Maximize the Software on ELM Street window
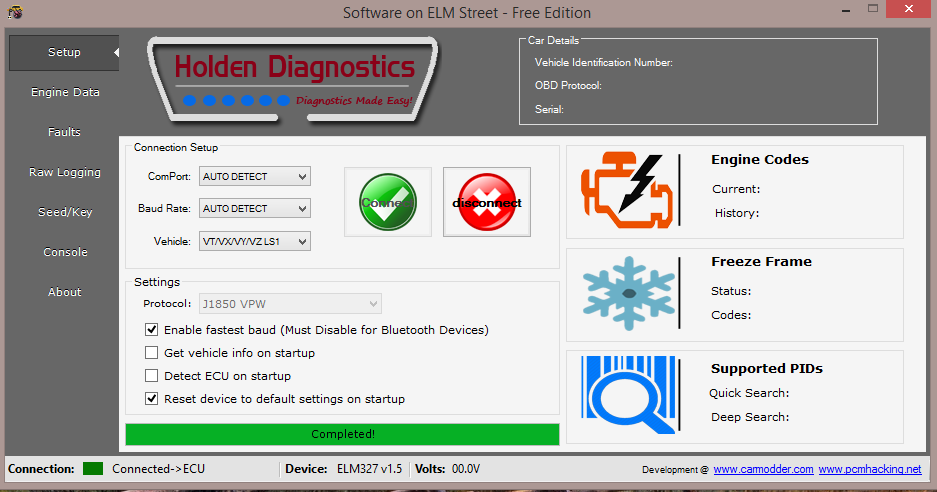Image resolution: width=937 pixels, height=492 pixels. (x=873, y=9)
